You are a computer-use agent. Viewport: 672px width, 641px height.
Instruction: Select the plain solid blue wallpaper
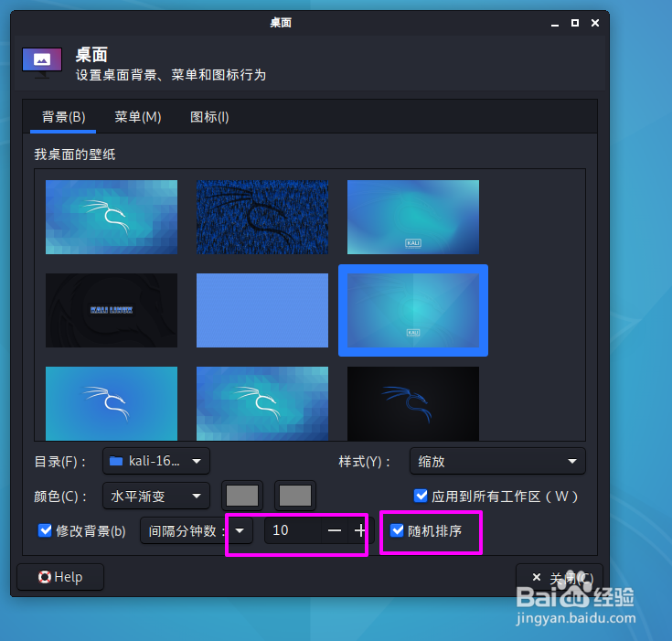(x=262, y=310)
